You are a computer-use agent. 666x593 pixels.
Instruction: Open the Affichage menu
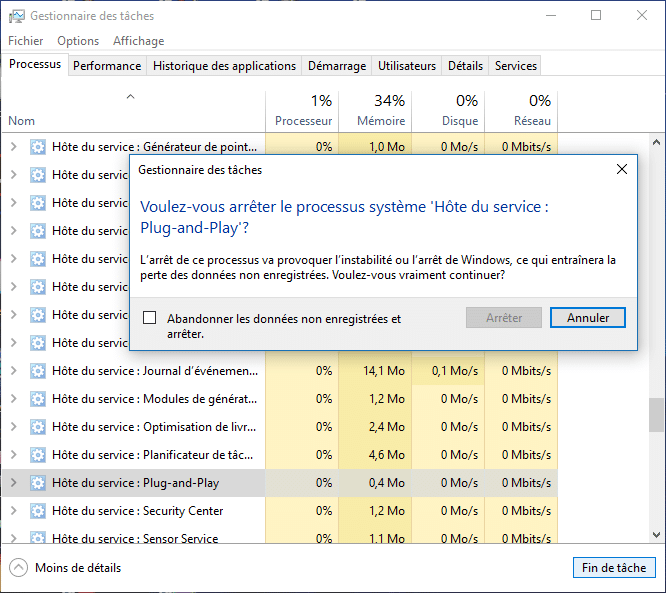click(x=138, y=41)
